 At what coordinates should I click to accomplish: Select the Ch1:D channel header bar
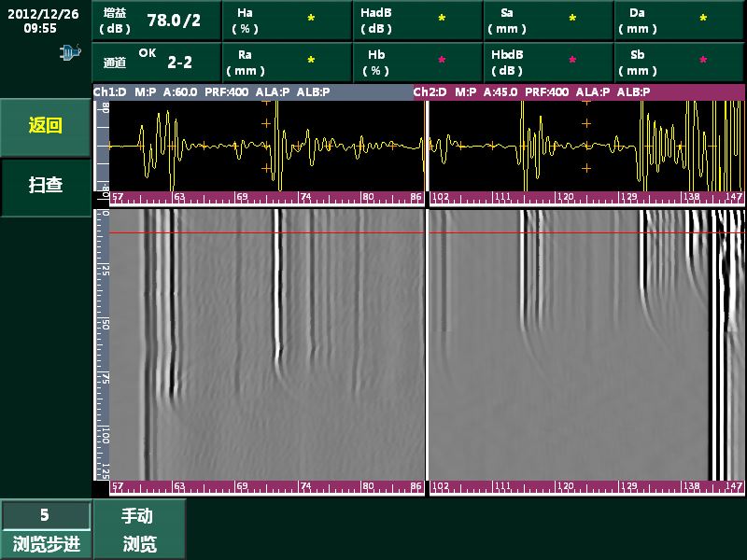(x=252, y=92)
